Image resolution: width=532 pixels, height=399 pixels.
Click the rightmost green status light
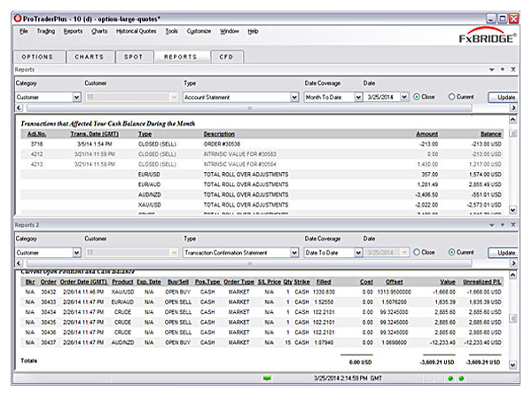click(x=461, y=379)
